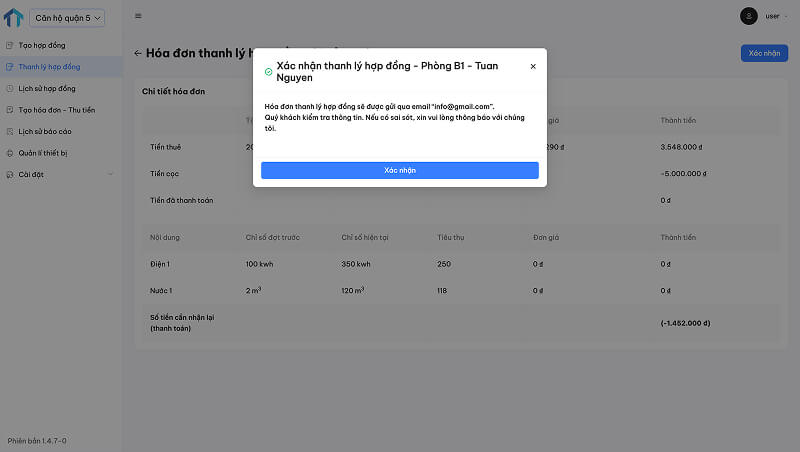Click the Tạo hợp đồng sidebar icon

click(10, 45)
